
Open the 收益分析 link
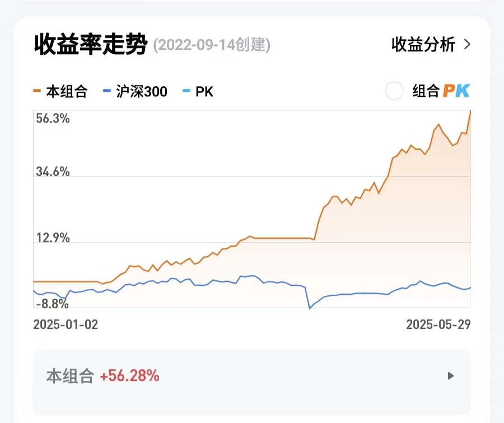point(423,45)
